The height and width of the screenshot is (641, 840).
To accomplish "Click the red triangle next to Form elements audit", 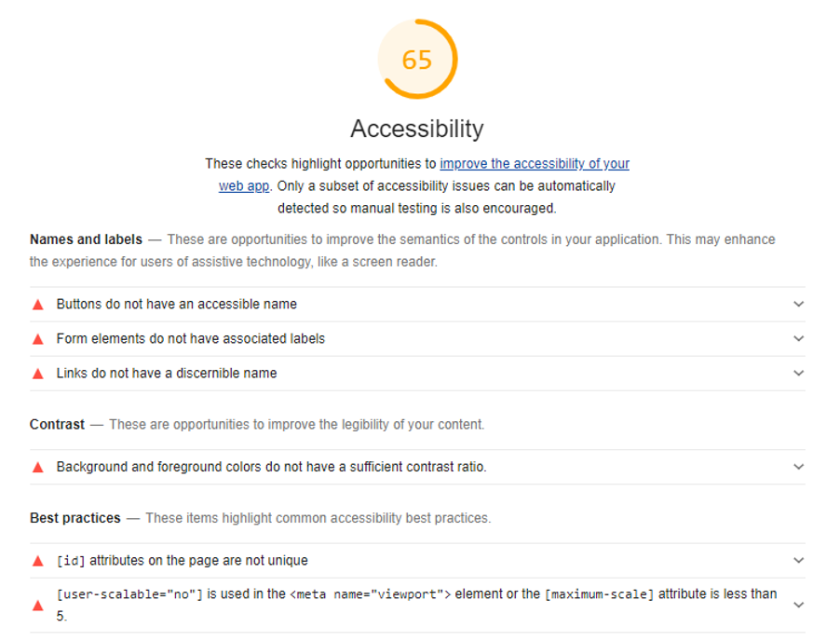I will (x=38, y=339).
